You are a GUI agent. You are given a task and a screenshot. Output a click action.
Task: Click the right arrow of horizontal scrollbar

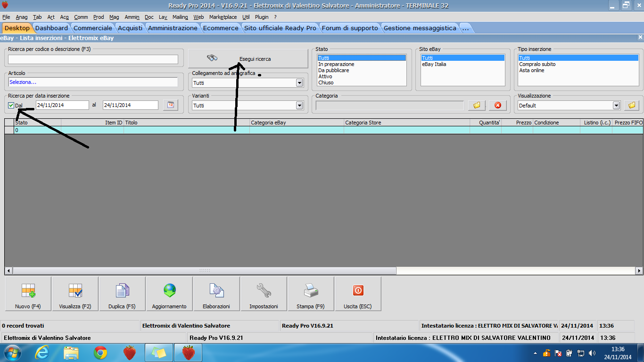click(639, 271)
